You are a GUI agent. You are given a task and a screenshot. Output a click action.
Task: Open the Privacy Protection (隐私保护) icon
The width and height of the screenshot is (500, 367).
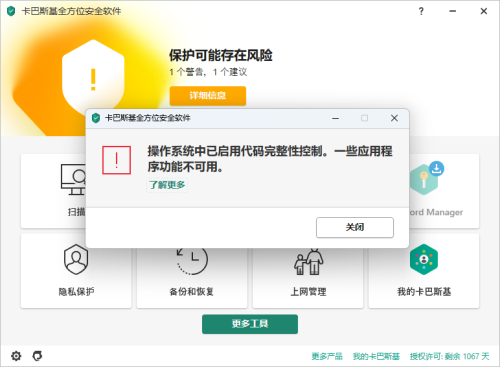[x=76, y=259]
